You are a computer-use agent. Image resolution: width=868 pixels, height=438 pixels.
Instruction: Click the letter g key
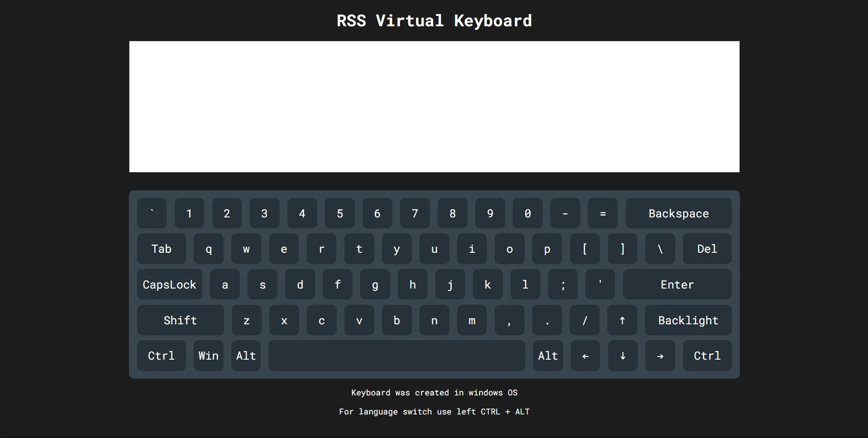tap(375, 284)
